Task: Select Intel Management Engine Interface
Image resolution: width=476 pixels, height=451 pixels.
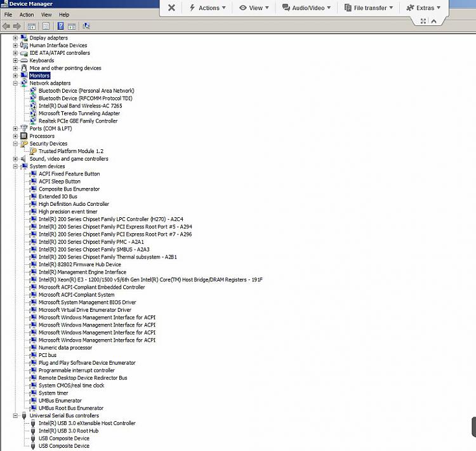Action: [83, 272]
